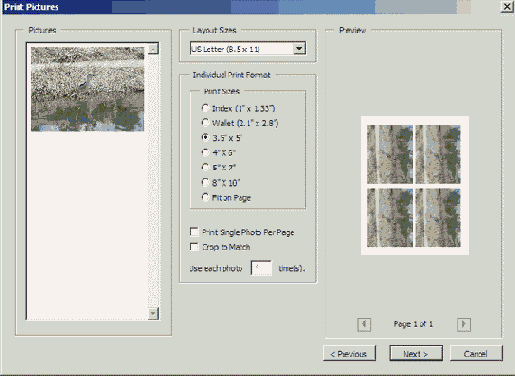Screen dimensions: 515x376
Task: Go to the previous preview page arrow
Action: pos(364,324)
